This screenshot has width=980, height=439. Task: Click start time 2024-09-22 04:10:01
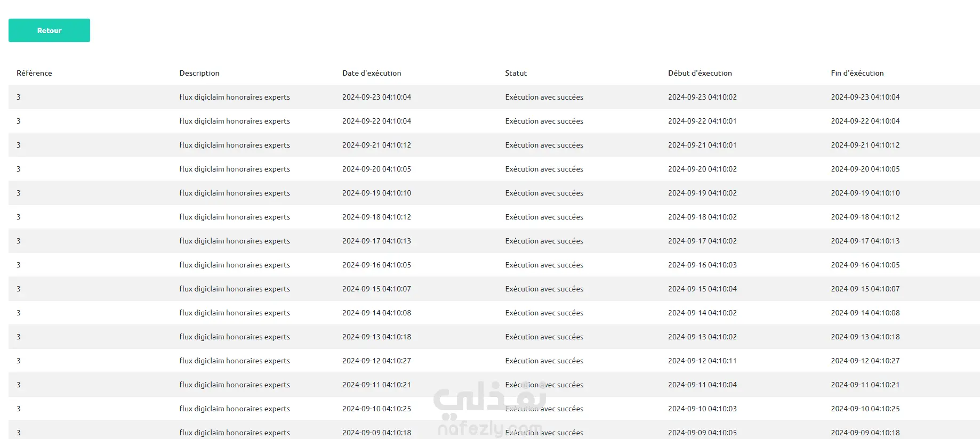tap(702, 121)
